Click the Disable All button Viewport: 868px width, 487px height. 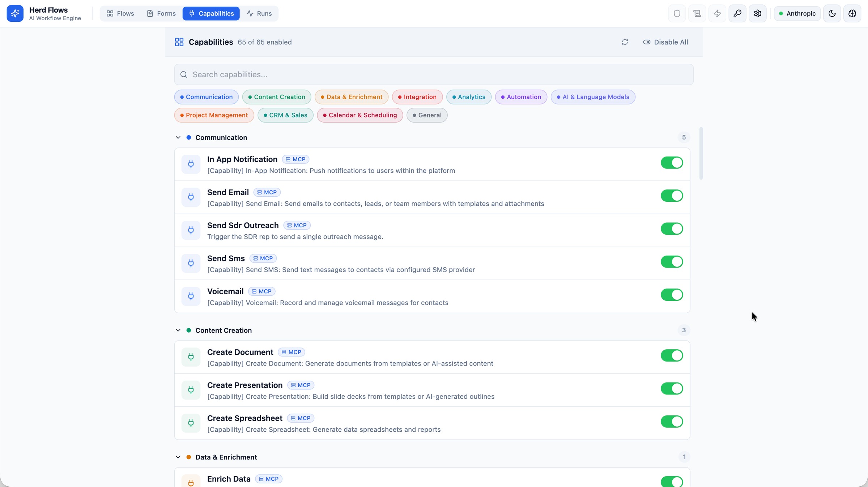[665, 42]
